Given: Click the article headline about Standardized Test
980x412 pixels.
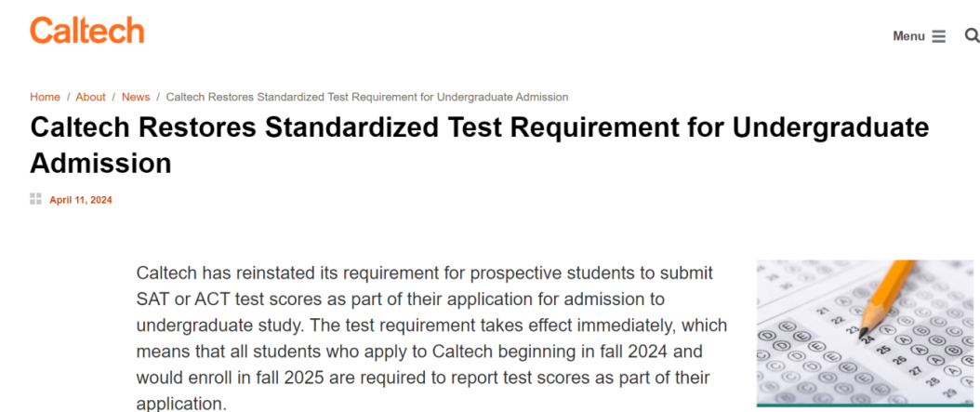Looking at the screenshot, I should (x=480, y=146).
